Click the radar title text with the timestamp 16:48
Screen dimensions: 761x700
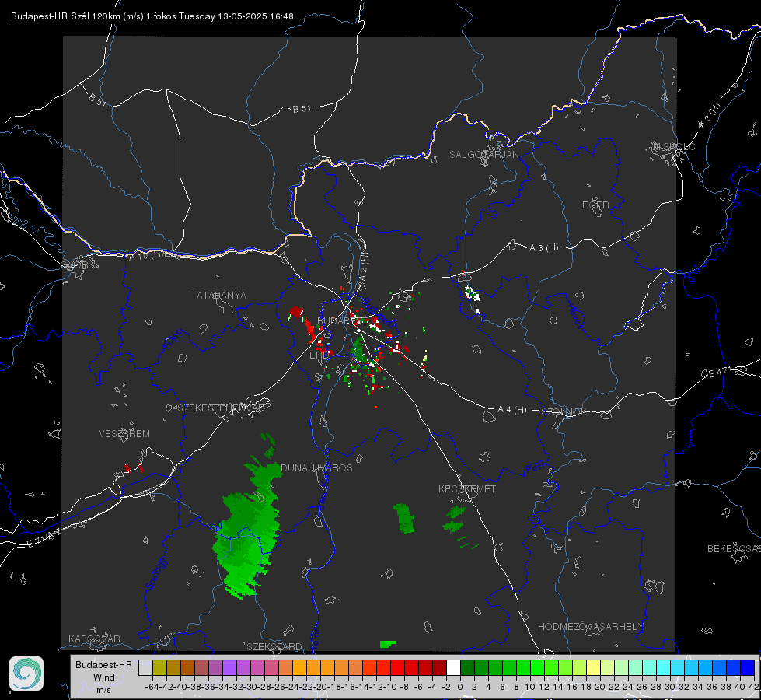tap(152, 16)
